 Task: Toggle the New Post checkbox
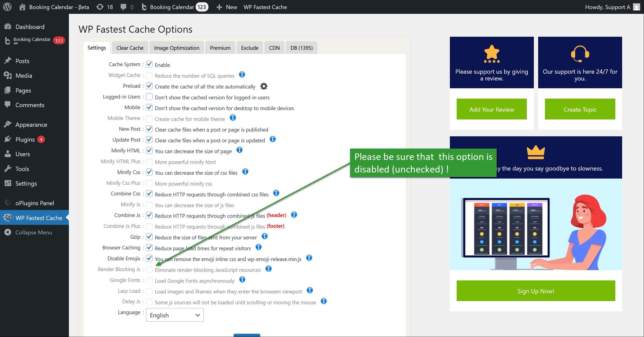pos(149,129)
